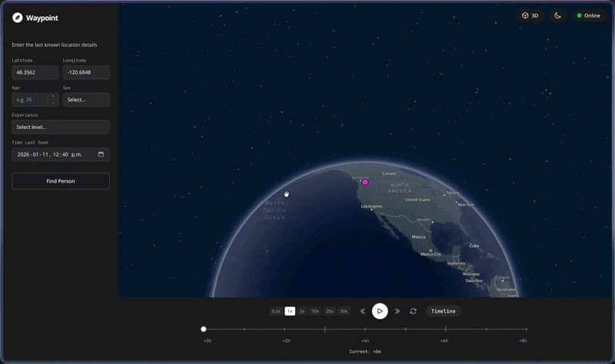Start playback with the play button

click(380, 311)
